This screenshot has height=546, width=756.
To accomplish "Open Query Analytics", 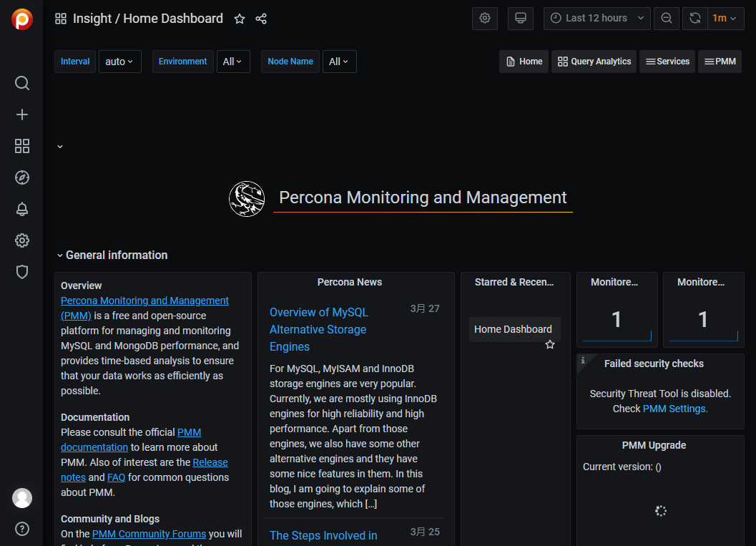I will click(x=594, y=62).
